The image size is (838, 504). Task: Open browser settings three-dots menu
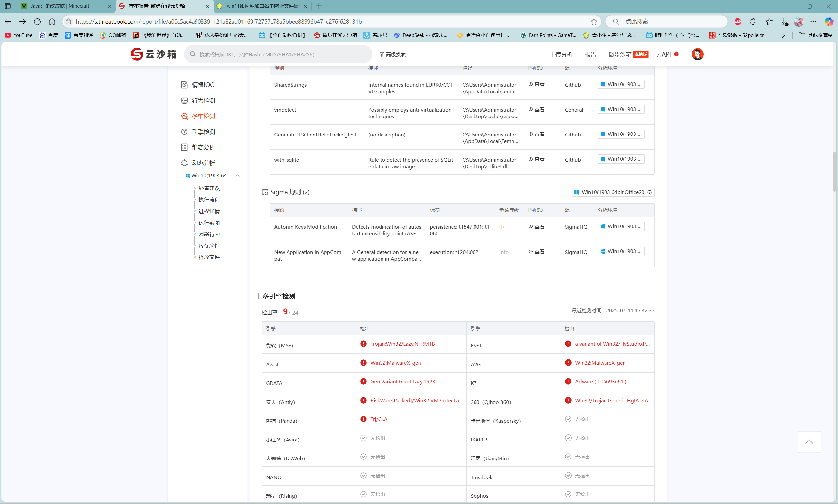(x=813, y=21)
